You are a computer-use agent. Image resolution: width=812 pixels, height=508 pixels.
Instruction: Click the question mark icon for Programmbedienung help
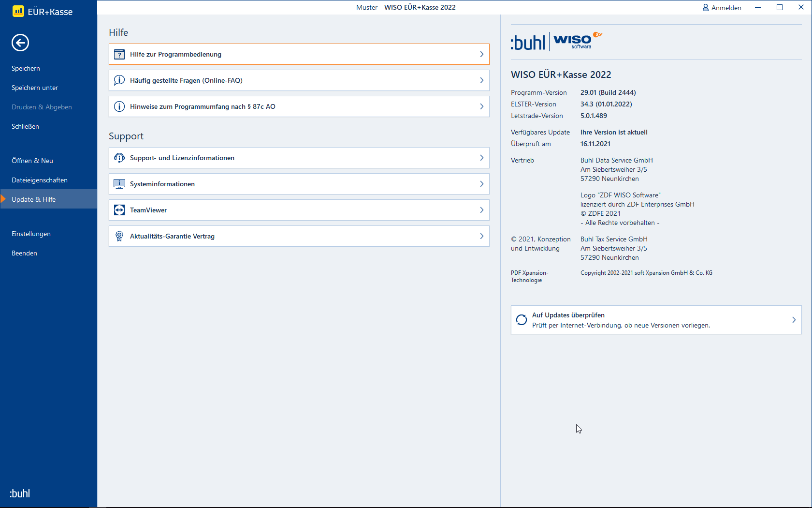pos(119,55)
